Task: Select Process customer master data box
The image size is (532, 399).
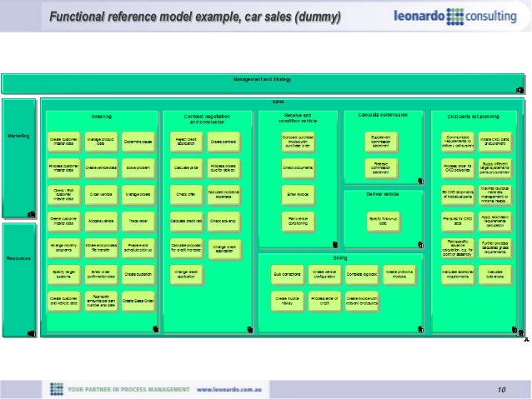Action: click(63, 167)
